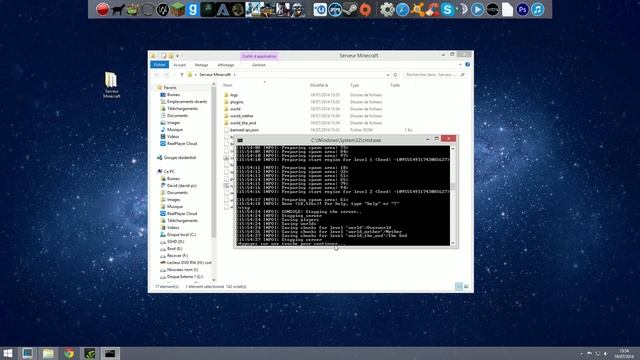The height and width of the screenshot is (360, 640).
Task: Click the cmd window's down scroll arrow
Action: tap(453, 243)
